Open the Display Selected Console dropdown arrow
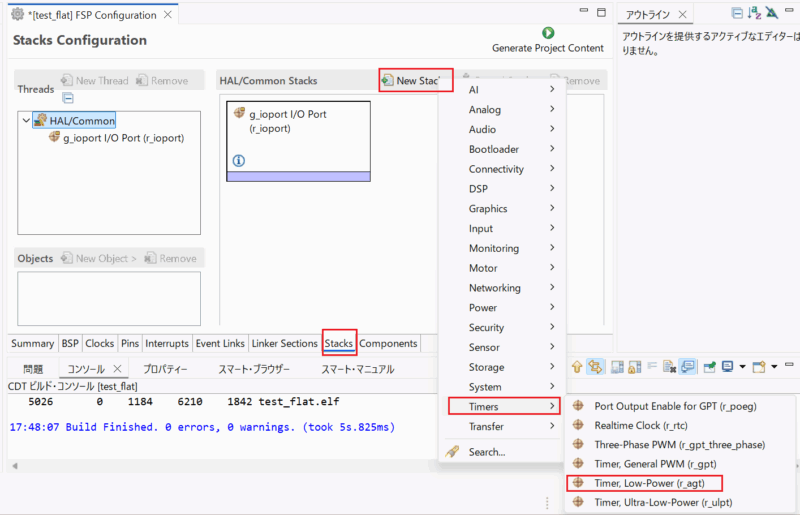 (x=742, y=367)
